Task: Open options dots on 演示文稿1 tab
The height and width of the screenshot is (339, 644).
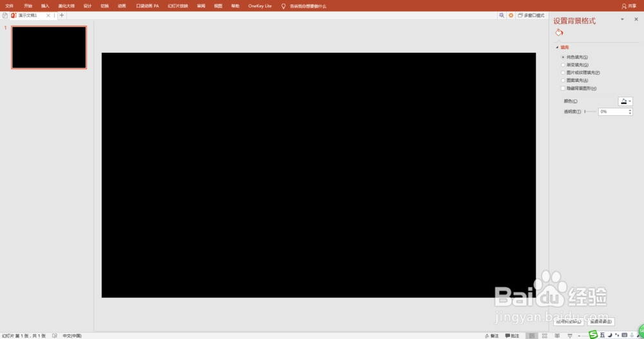Action: 54,15
